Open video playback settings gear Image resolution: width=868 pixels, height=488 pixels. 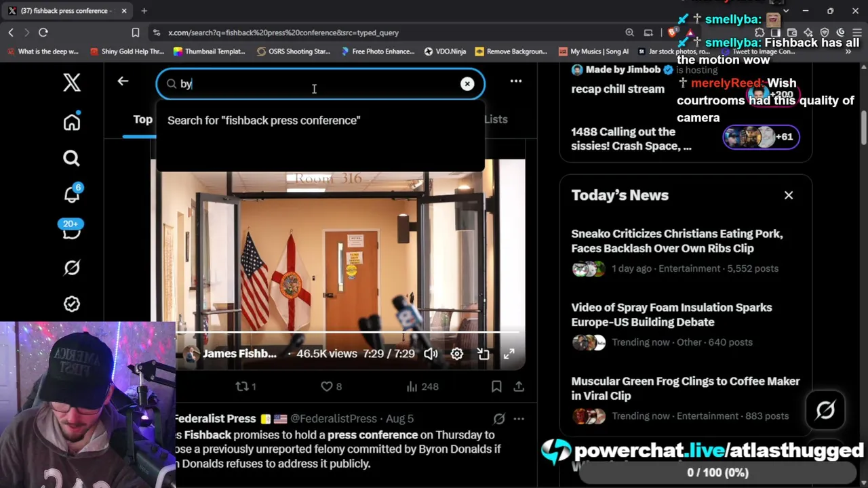[x=457, y=354]
